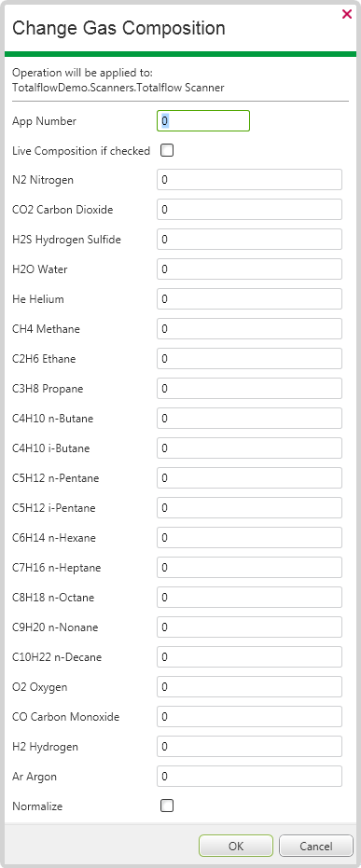Select the CH4 Methane input field
The height and width of the screenshot is (868, 361).
pyautogui.click(x=250, y=329)
